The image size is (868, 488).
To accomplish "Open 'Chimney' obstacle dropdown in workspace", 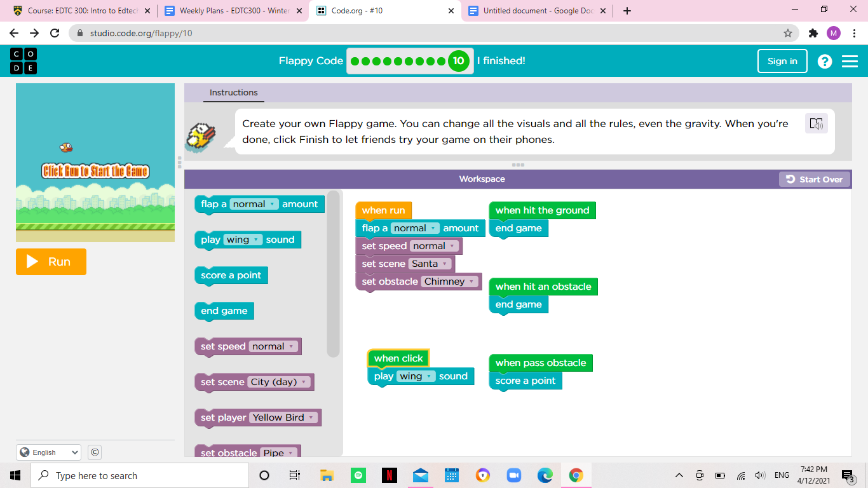I will click(450, 281).
